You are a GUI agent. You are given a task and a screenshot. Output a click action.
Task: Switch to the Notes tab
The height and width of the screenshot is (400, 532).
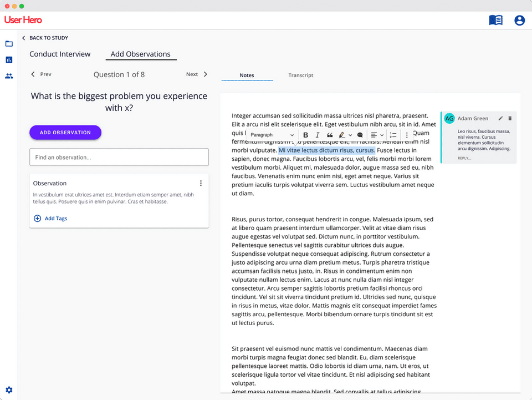tap(247, 75)
